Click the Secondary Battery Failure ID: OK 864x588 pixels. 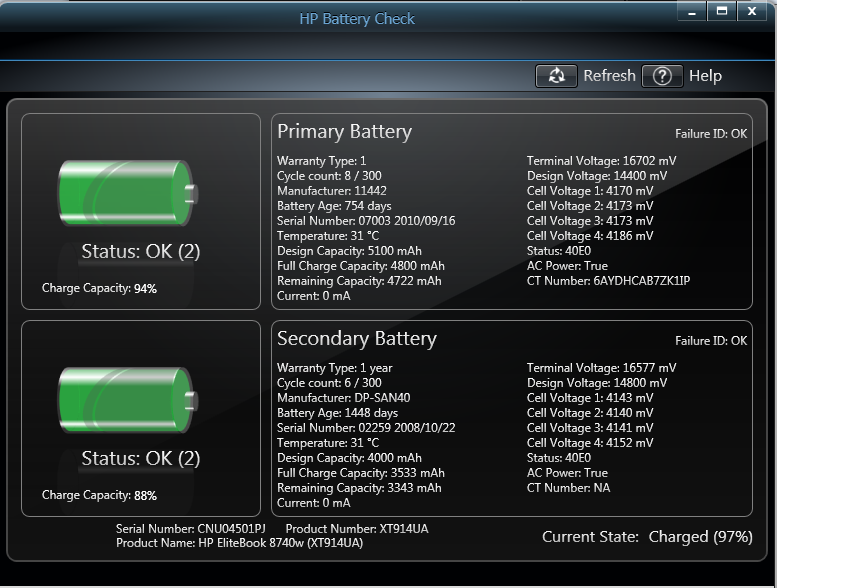click(x=710, y=341)
